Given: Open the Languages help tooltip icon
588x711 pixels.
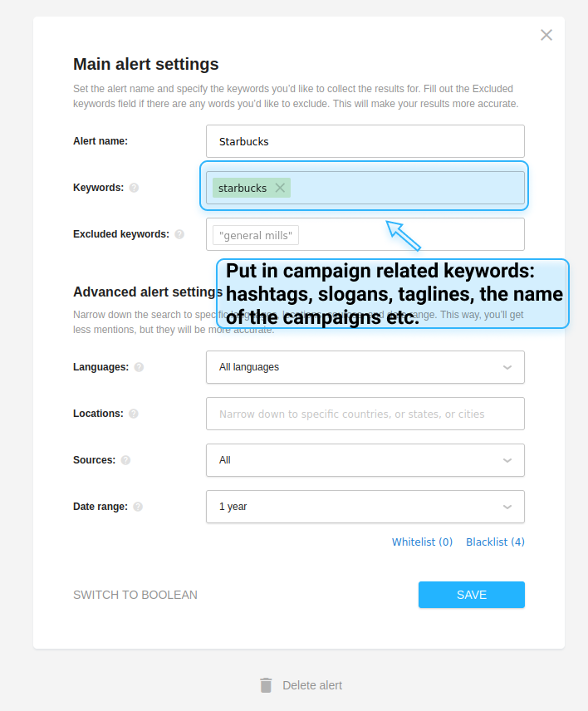Looking at the screenshot, I should [140, 367].
